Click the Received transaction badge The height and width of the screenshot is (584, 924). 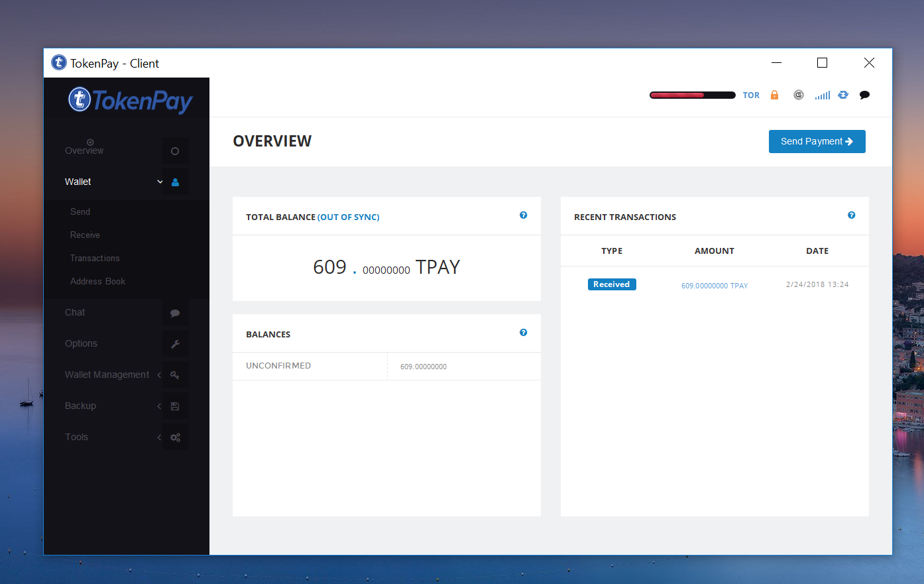click(x=612, y=284)
